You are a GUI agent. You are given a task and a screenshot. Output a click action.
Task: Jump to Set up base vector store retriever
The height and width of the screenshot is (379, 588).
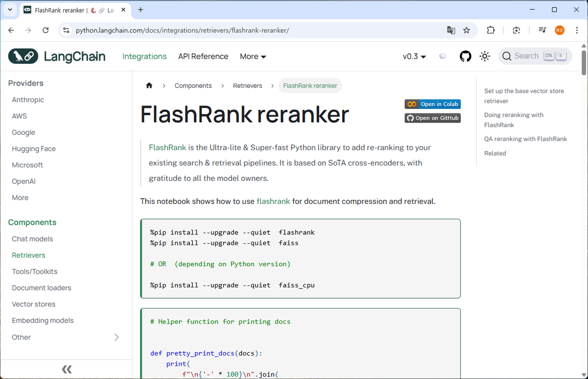524,96
